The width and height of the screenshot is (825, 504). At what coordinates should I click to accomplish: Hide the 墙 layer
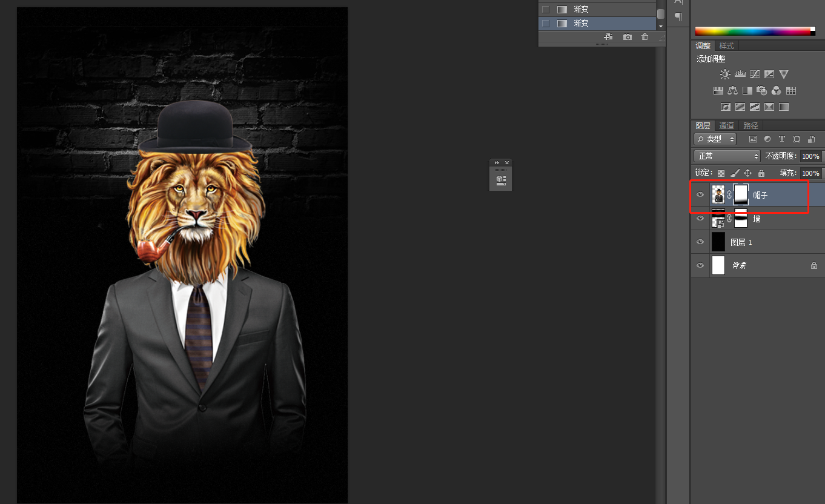pos(700,219)
